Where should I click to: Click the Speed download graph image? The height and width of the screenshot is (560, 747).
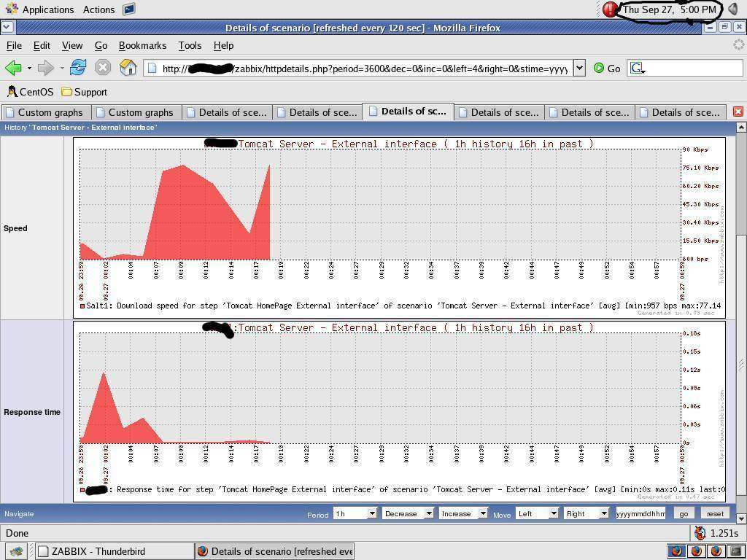click(399, 227)
